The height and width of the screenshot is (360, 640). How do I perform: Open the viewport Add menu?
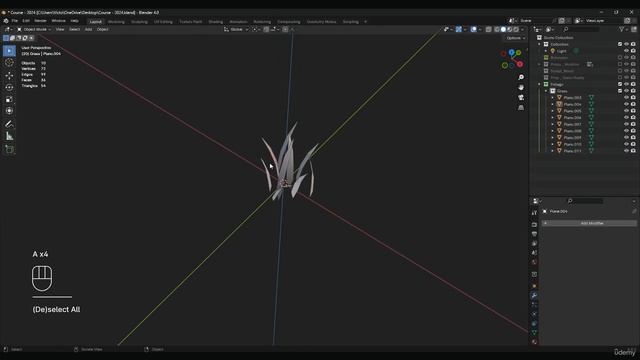88,29
